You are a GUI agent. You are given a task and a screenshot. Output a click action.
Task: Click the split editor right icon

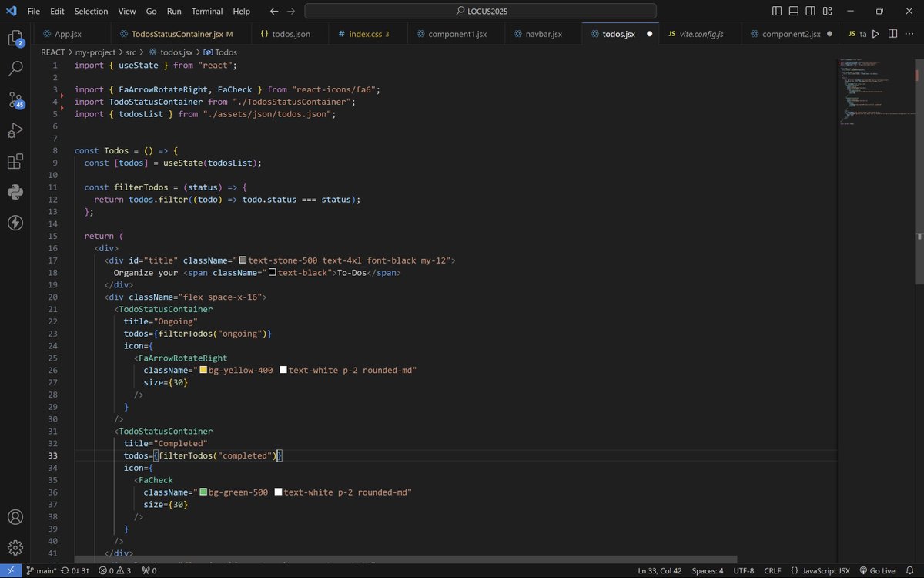[x=893, y=34]
